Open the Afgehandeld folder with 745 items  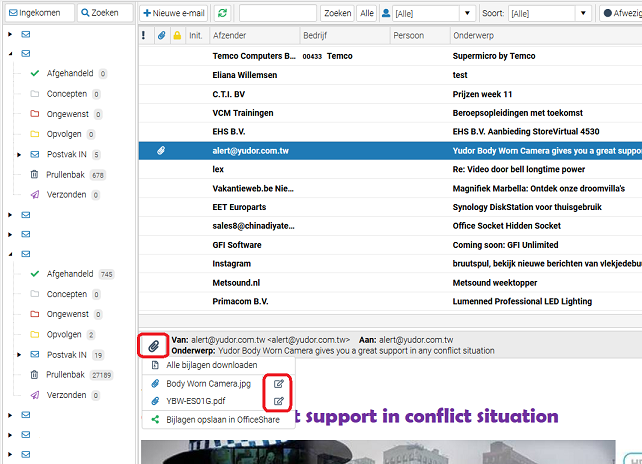[69, 274]
